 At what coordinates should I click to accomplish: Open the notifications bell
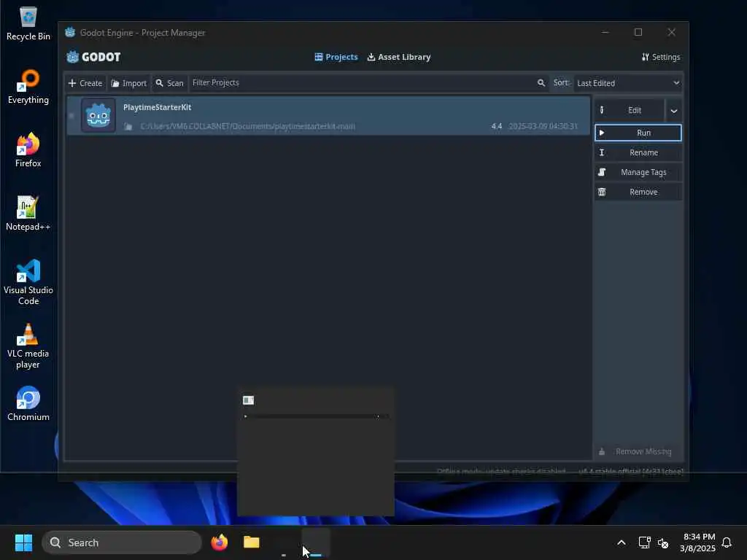click(x=727, y=542)
